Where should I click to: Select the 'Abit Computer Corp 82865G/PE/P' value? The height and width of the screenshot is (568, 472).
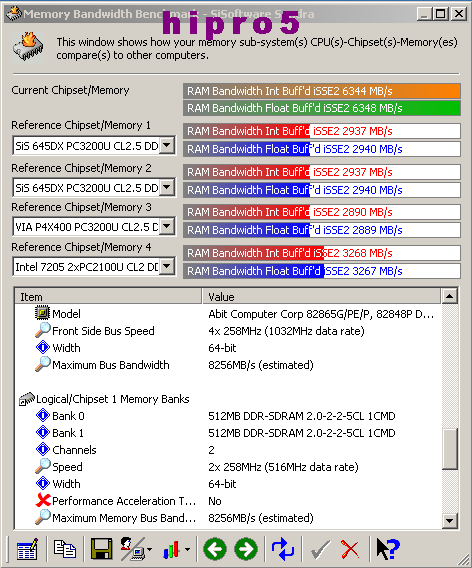pos(321,314)
